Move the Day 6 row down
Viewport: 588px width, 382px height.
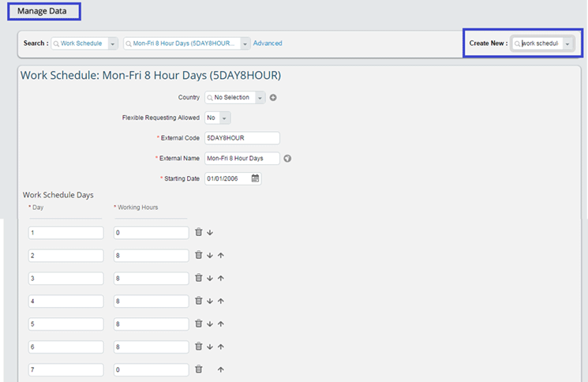tap(210, 346)
